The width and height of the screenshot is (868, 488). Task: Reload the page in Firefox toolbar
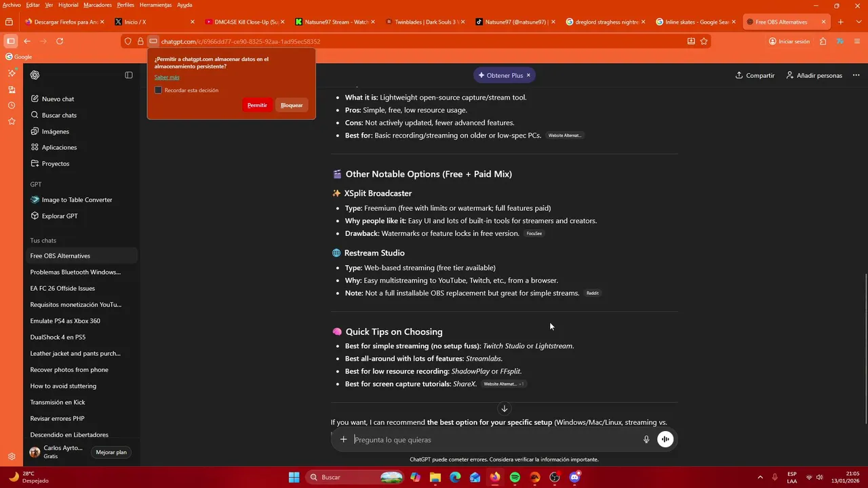[x=60, y=41]
